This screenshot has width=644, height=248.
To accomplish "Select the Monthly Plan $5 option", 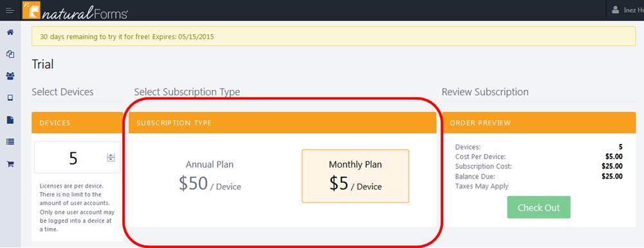I will (355, 176).
